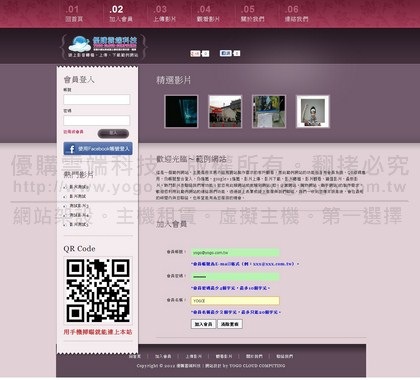Select the .02 加入會員 menu item
This screenshot has height=380, width=420.
click(121, 14)
